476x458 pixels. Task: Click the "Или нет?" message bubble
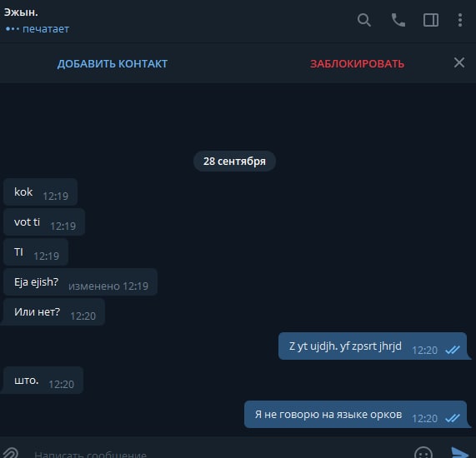tap(53, 312)
